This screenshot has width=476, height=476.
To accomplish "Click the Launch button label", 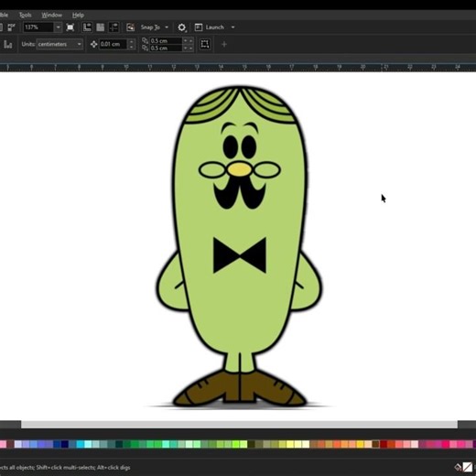I will point(215,27).
